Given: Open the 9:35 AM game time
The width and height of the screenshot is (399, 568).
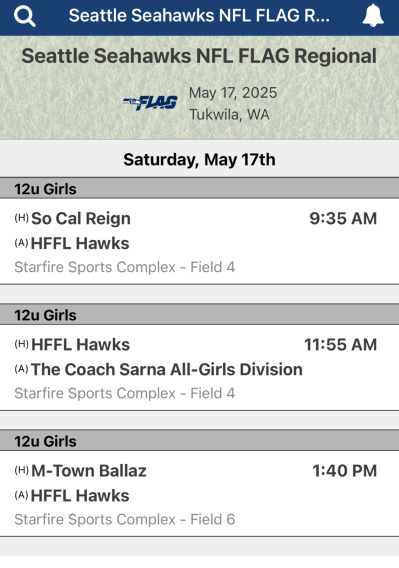Looking at the screenshot, I should tap(343, 218).
